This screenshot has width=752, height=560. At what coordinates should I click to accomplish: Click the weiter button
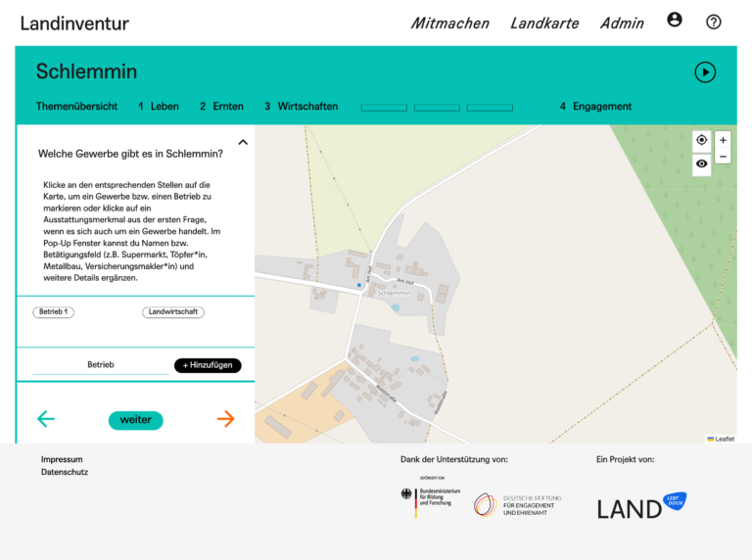pyautogui.click(x=135, y=420)
